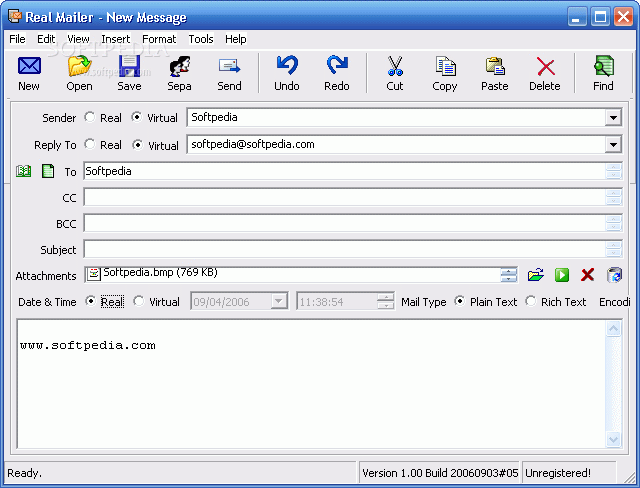Open the File menu
Screen dimensions: 640x488
click(18, 39)
